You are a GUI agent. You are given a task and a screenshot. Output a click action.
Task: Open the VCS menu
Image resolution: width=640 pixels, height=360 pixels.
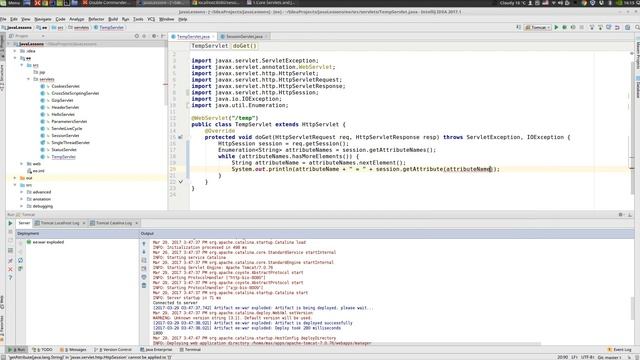point(151,19)
